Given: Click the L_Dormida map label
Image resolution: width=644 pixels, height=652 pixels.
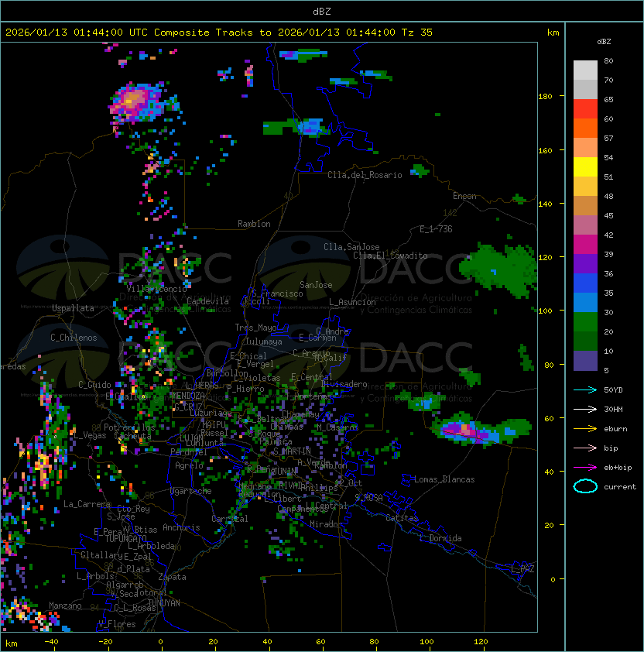Looking at the screenshot, I should 440,538.
